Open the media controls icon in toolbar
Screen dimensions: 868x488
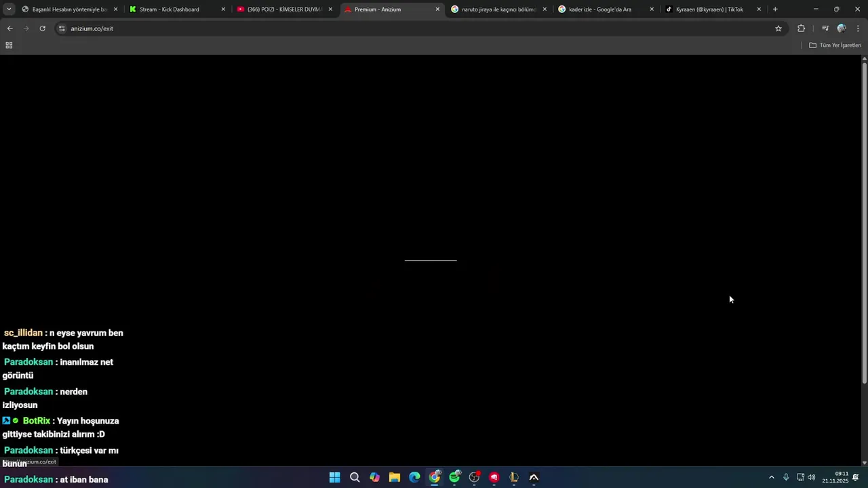point(825,28)
